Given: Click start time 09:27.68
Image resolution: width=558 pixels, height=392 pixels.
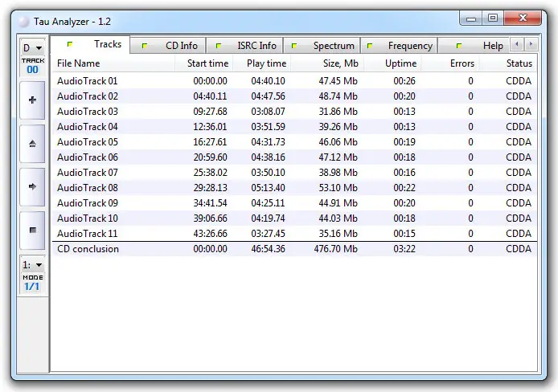Looking at the screenshot, I should [210, 112].
